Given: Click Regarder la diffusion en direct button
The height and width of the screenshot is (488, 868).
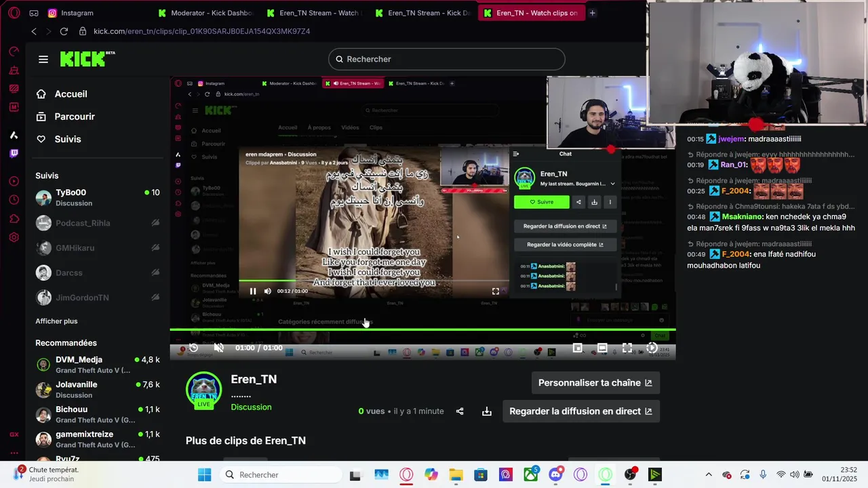Looking at the screenshot, I should pos(580,411).
